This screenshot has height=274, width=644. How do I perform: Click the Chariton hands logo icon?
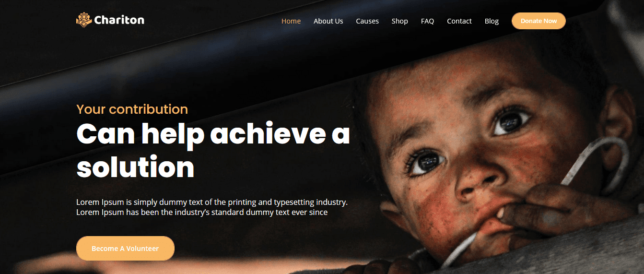(84, 20)
